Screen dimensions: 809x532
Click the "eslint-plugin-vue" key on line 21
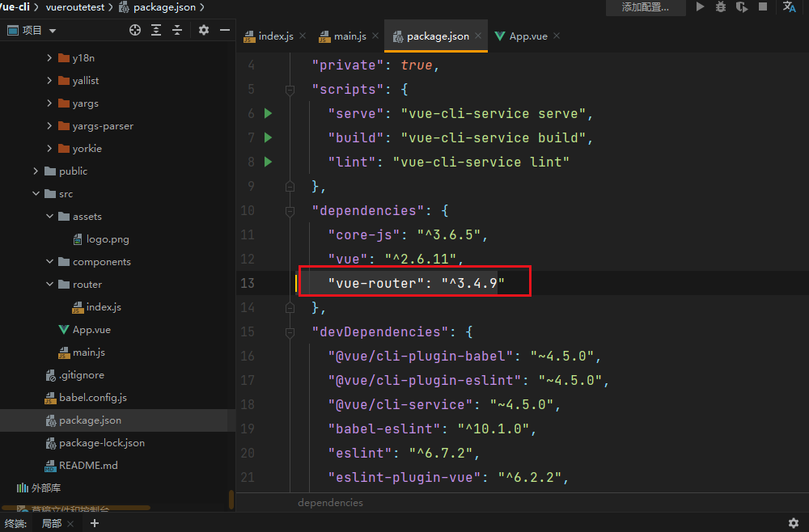point(404,477)
